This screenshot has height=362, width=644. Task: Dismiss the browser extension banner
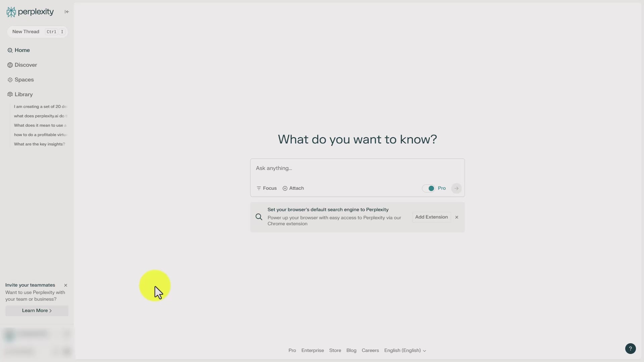click(x=457, y=217)
